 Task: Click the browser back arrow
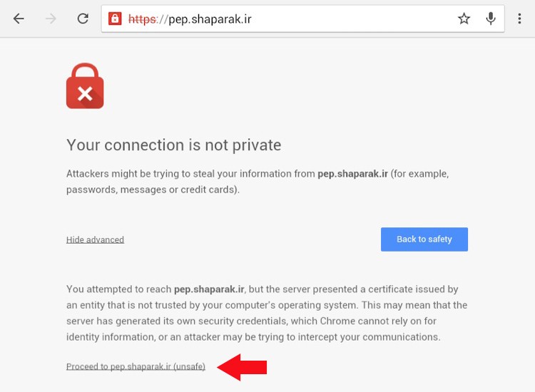(x=19, y=19)
